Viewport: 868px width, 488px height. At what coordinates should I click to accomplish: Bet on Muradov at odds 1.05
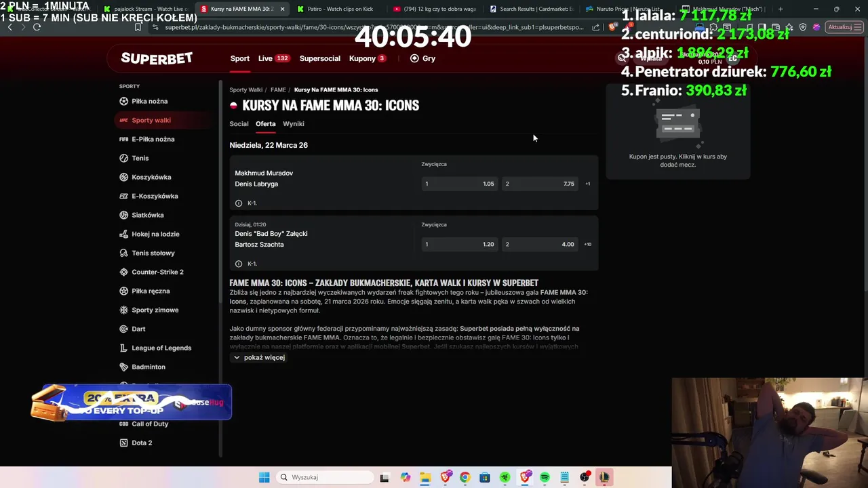459,184
